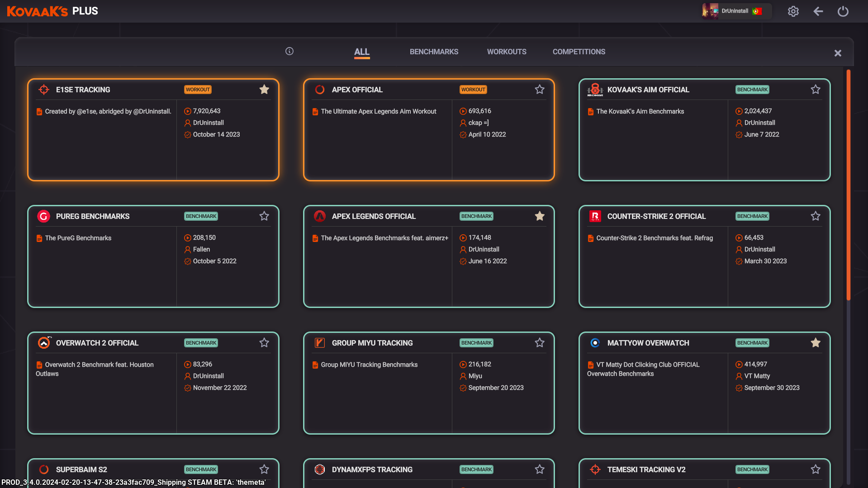Click the Temeski Tracking V2 crosshair icon
This screenshot has width=868, height=488.
(x=595, y=469)
